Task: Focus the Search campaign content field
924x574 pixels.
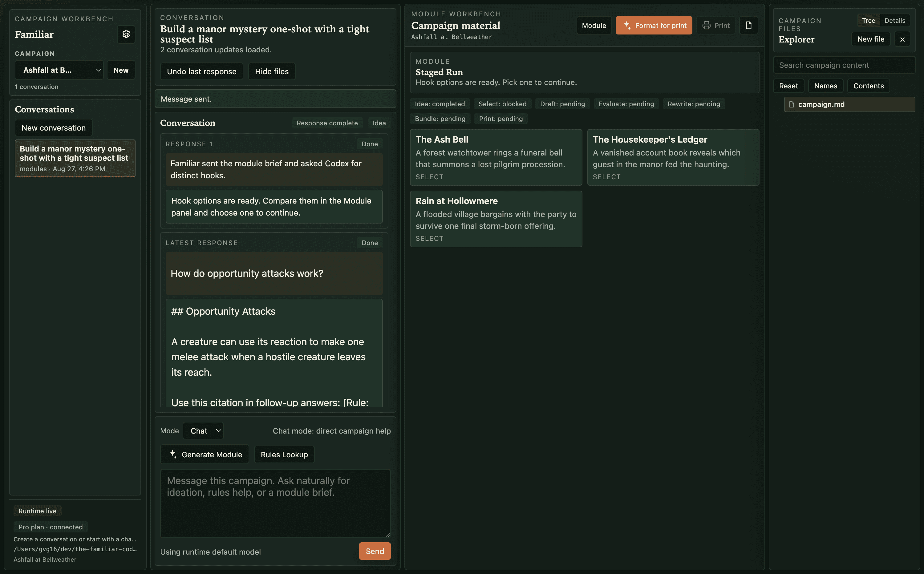Action: point(844,65)
